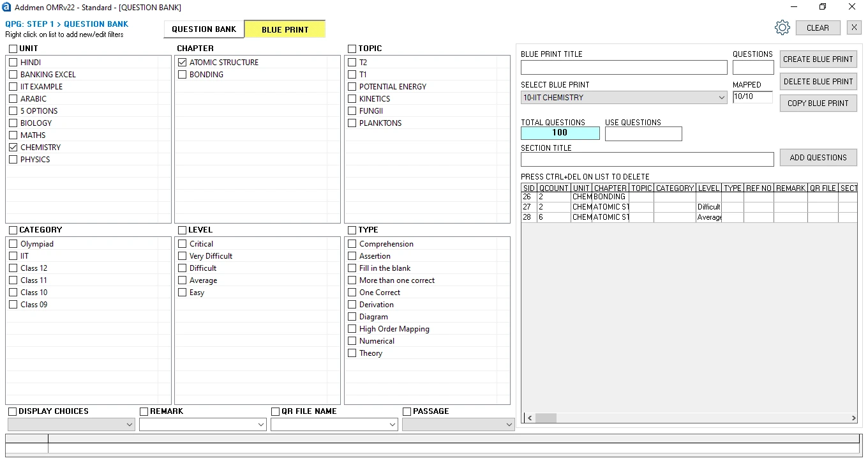Enable the BONDING chapter checkbox
This screenshot has height=465, width=868.
click(182, 74)
